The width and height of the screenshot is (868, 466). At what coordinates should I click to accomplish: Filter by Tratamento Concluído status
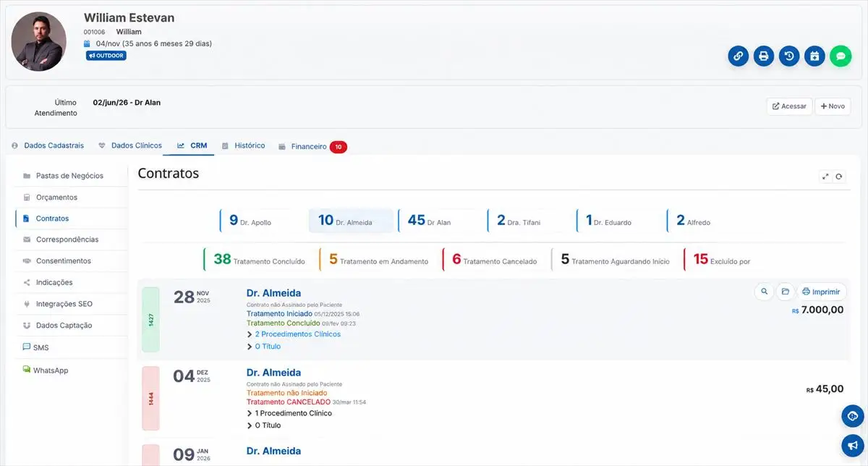[x=258, y=259]
